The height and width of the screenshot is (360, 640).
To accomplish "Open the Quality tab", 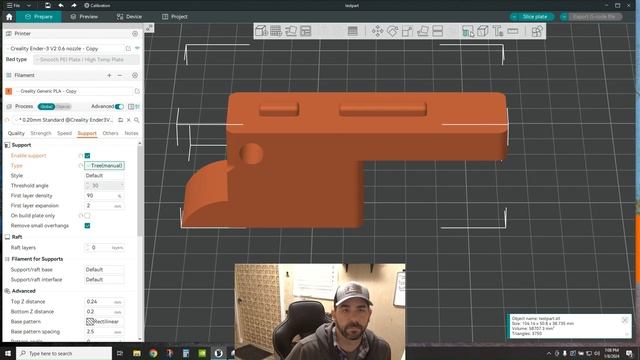I will [16, 133].
